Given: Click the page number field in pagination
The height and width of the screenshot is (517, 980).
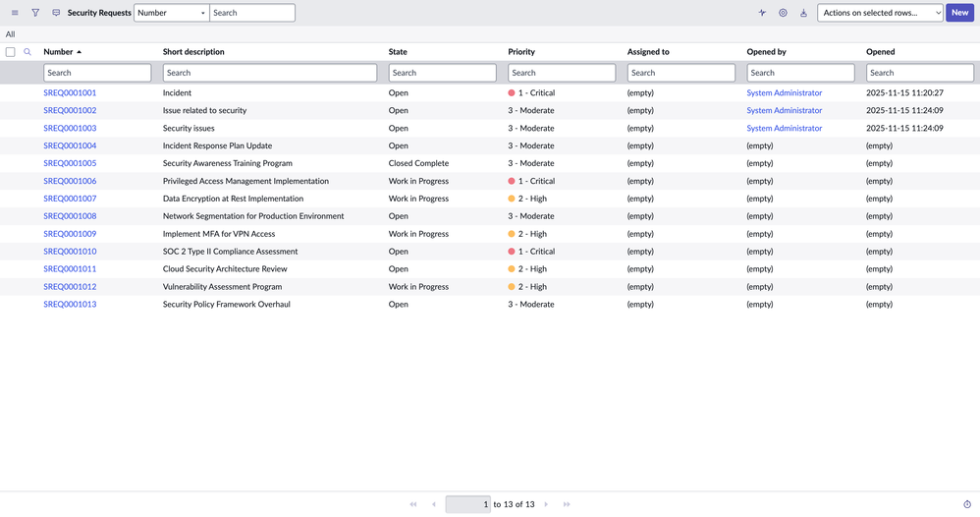Looking at the screenshot, I should [468, 504].
